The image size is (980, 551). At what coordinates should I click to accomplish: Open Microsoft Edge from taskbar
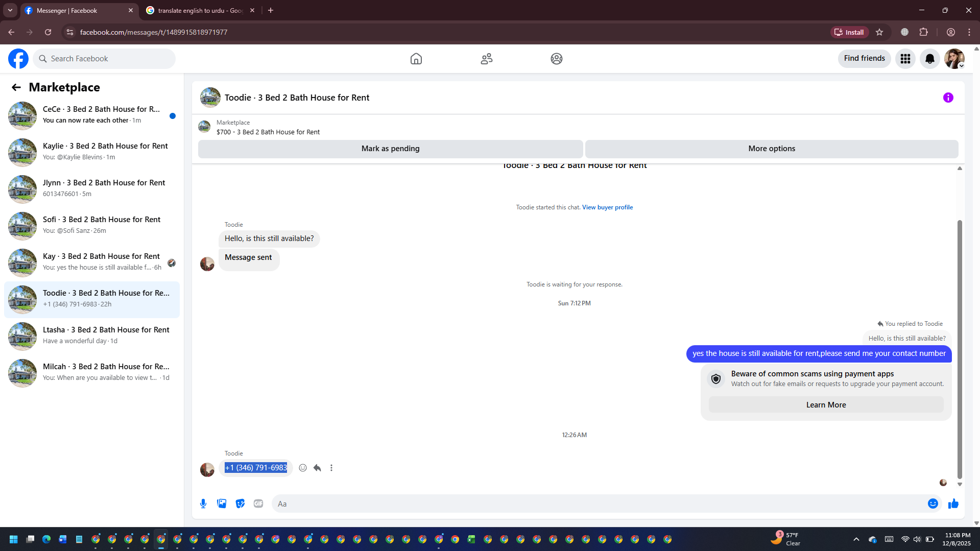[46, 539]
